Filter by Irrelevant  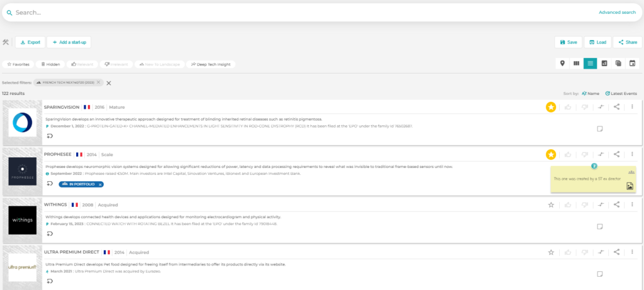pyautogui.click(x=116, y=65)
